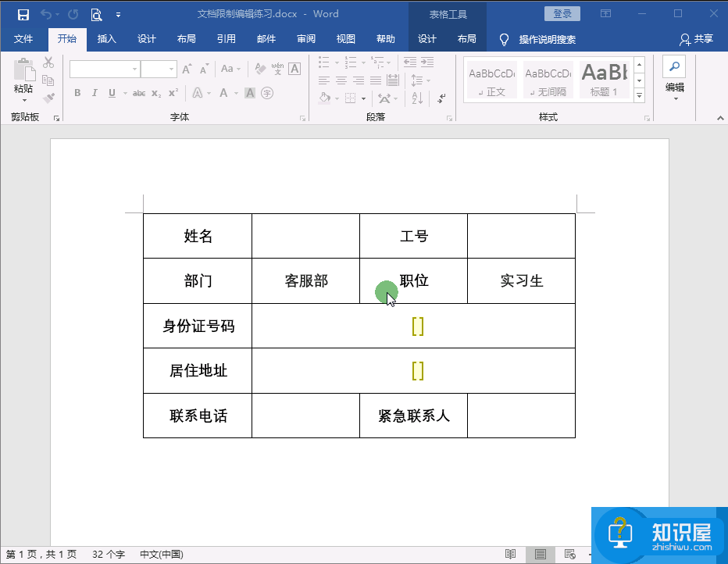
Task: Open the font size combo box
Action: coord(159,70)
